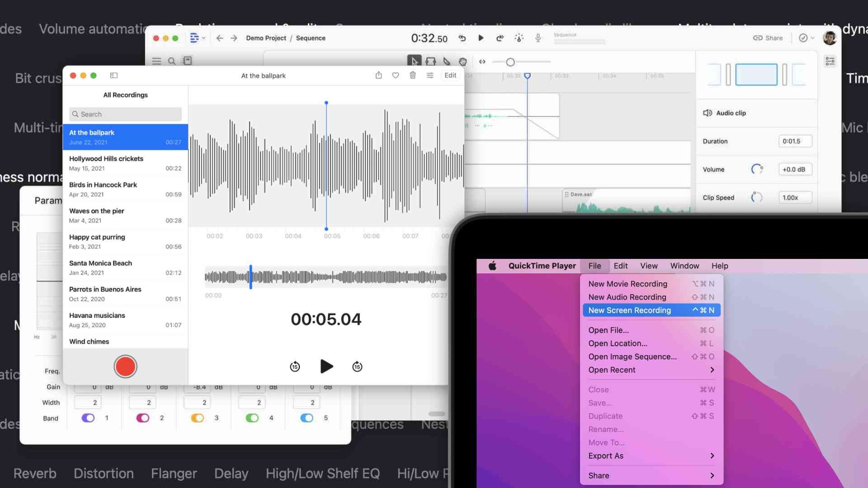Skip back 15 seconds in Voice Memos

(x=295, y=366)
